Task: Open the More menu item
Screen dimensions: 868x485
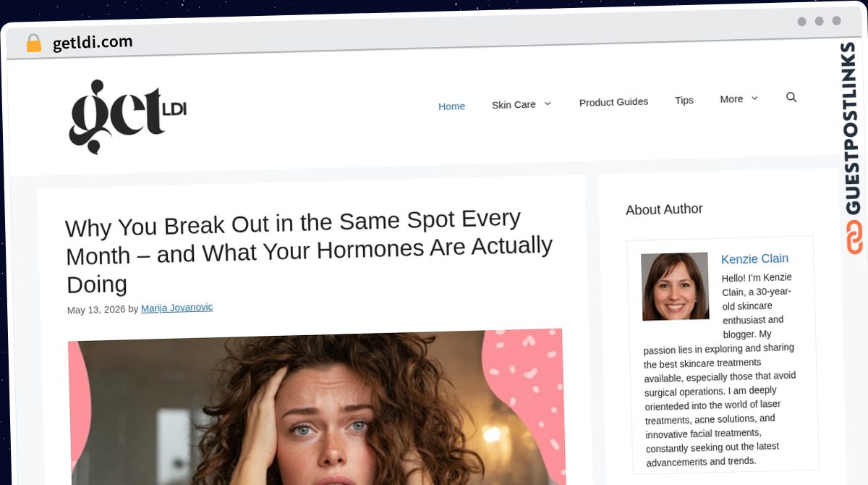Action: pyautogui.click(x=731, y=98)
